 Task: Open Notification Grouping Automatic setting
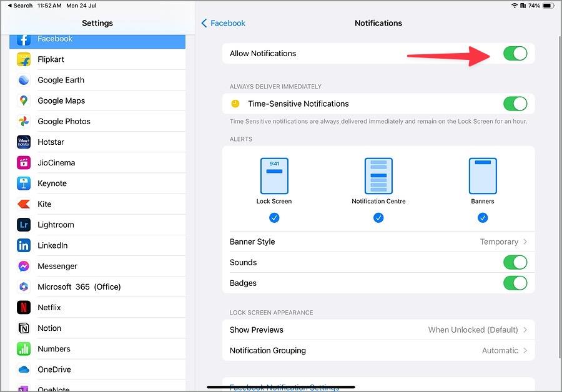click(378, 350)
